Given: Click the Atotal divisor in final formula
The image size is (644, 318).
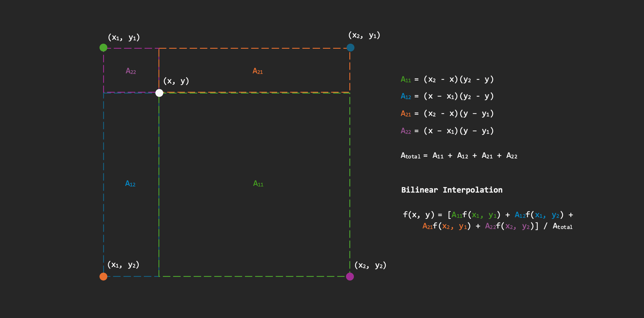Looking at the screenshot, I should (562, 226).
